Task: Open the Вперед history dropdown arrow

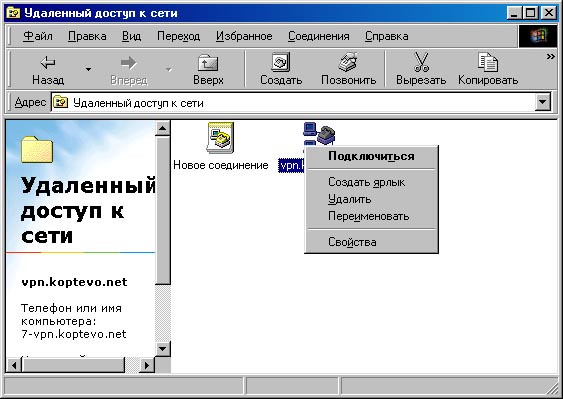Action: click(169, 69)
